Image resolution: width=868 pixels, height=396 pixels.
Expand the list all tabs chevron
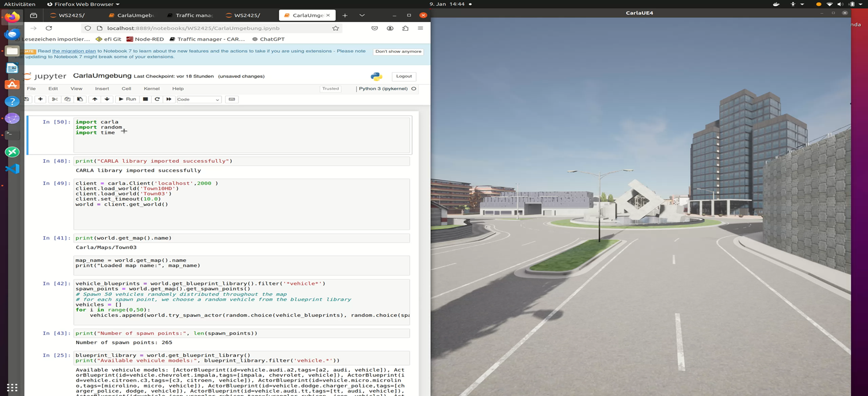[x=362, y=15]
